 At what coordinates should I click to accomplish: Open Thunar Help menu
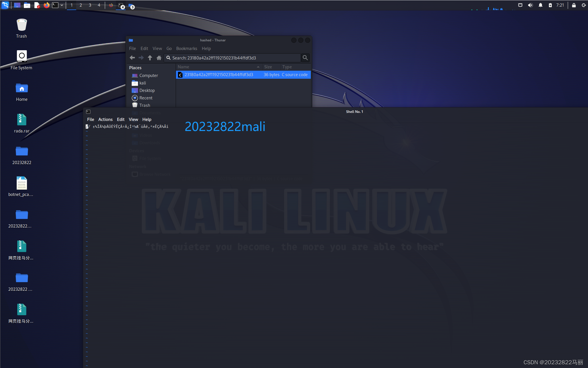point(206,49)
